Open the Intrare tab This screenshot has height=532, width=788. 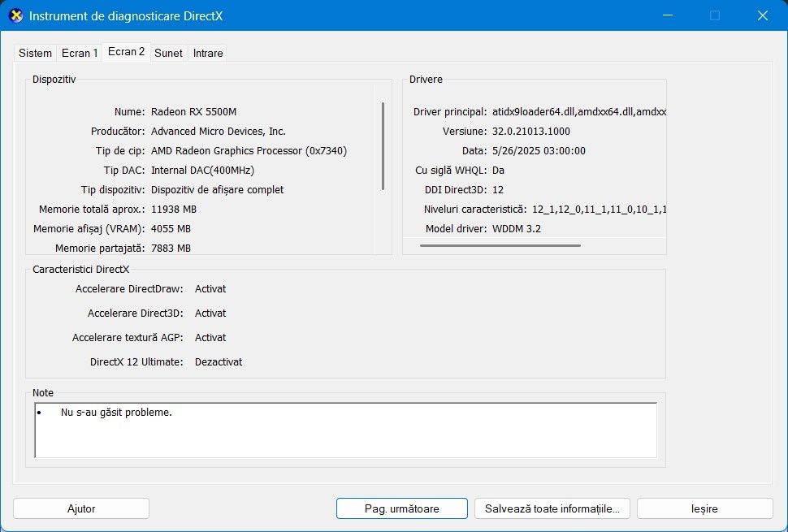(x=208, y=53)
